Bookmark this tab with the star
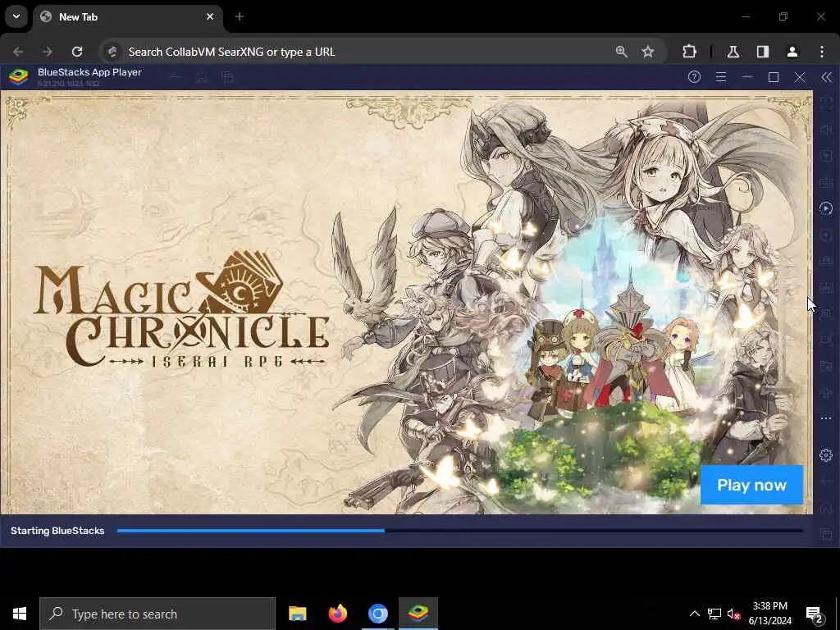840x630 pixels. (x=648, y=52)
